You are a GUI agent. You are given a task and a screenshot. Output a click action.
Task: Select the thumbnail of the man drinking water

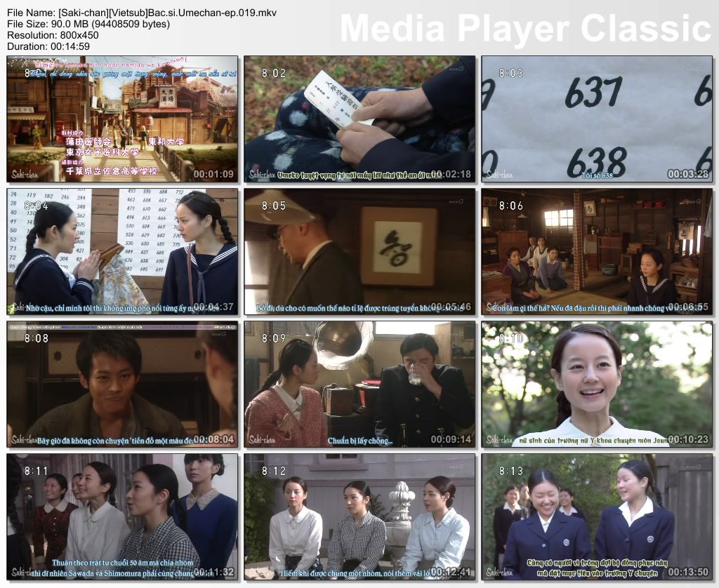coord(359,384)
